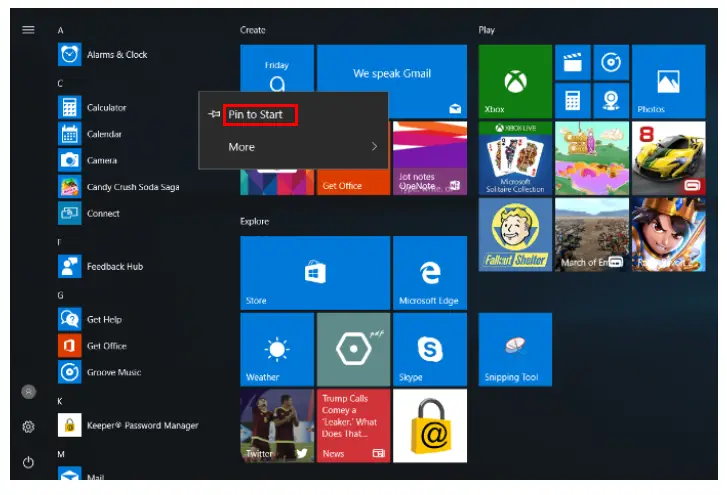Viewport: 727px width, 495px height.
Task: Open Microsoft Solitaire Collection tile
Action: [515, 158]
